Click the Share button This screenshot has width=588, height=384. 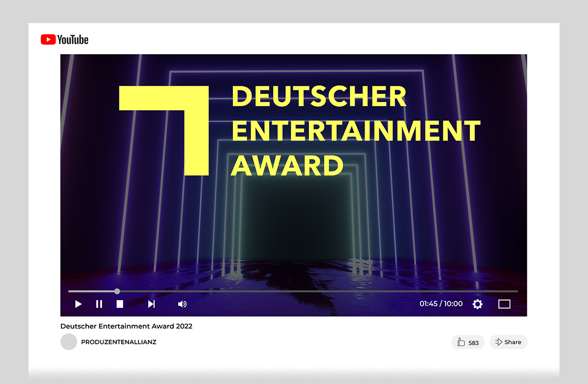tap(508, 342)
